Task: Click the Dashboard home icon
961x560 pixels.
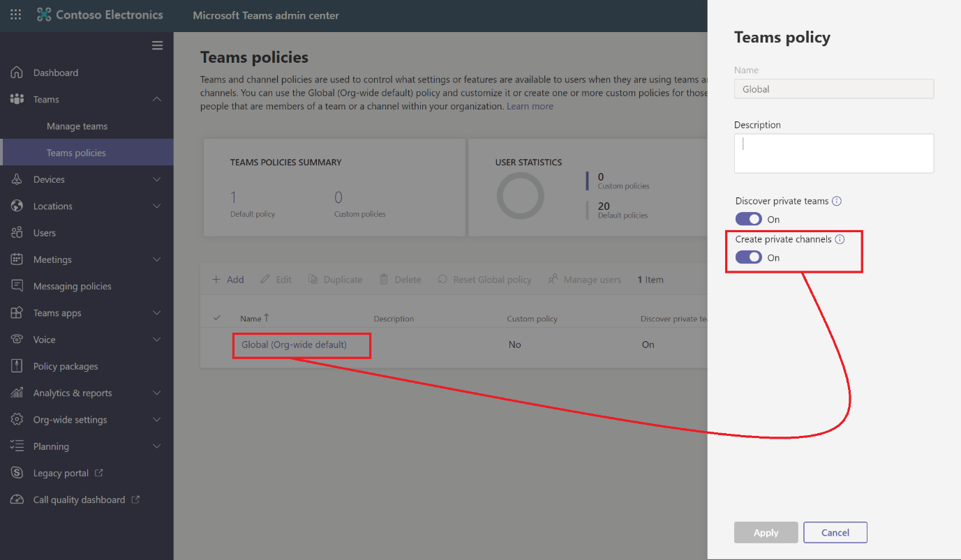Action: coord(17,73)
